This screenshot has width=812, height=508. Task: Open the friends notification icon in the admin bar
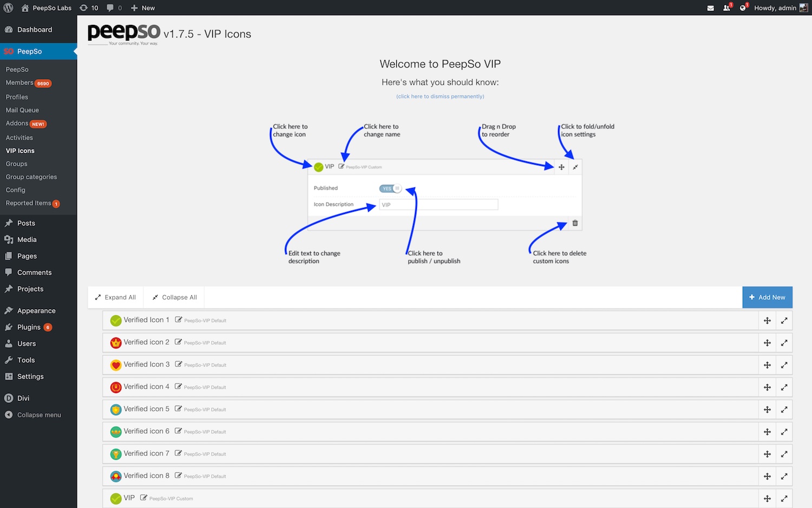[x=727, y=8]
